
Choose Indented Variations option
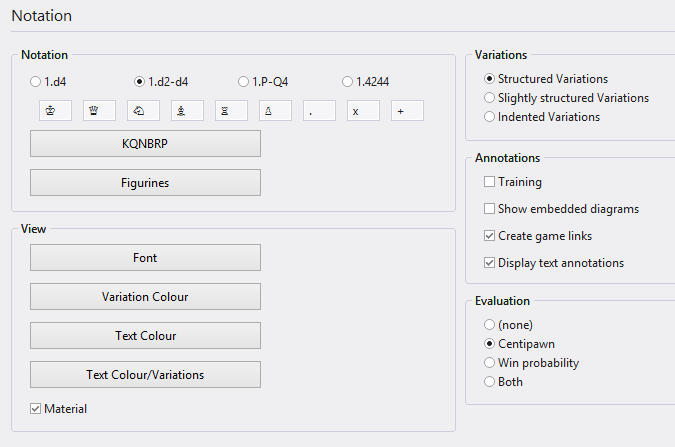(489, 117)
